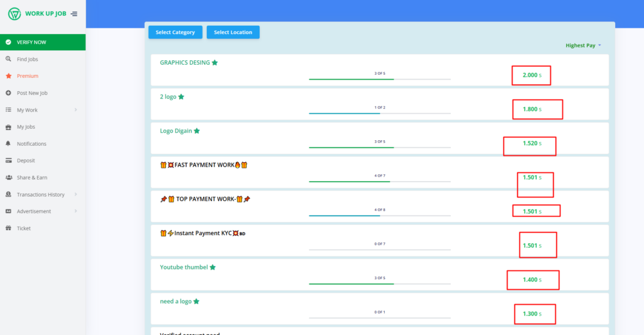Click the star beside GRAPHICS DESING

pyautogui.click(x=215, y=62)
